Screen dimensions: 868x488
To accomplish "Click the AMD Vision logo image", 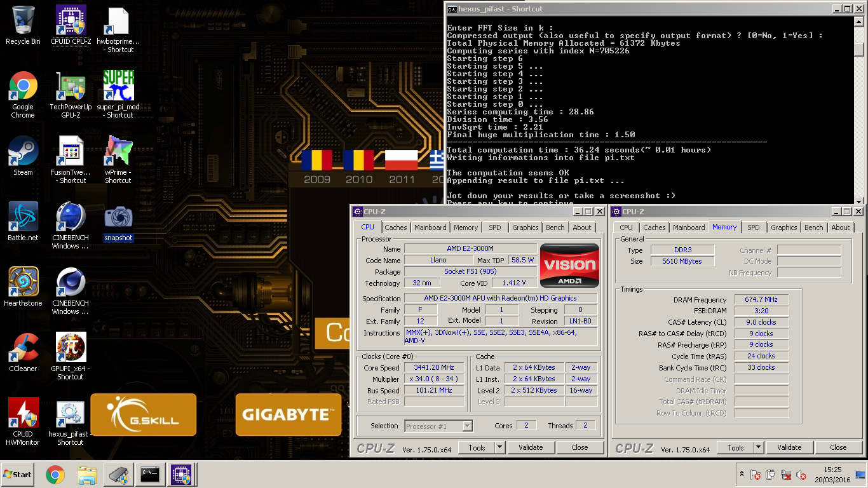I will (570, 266).
